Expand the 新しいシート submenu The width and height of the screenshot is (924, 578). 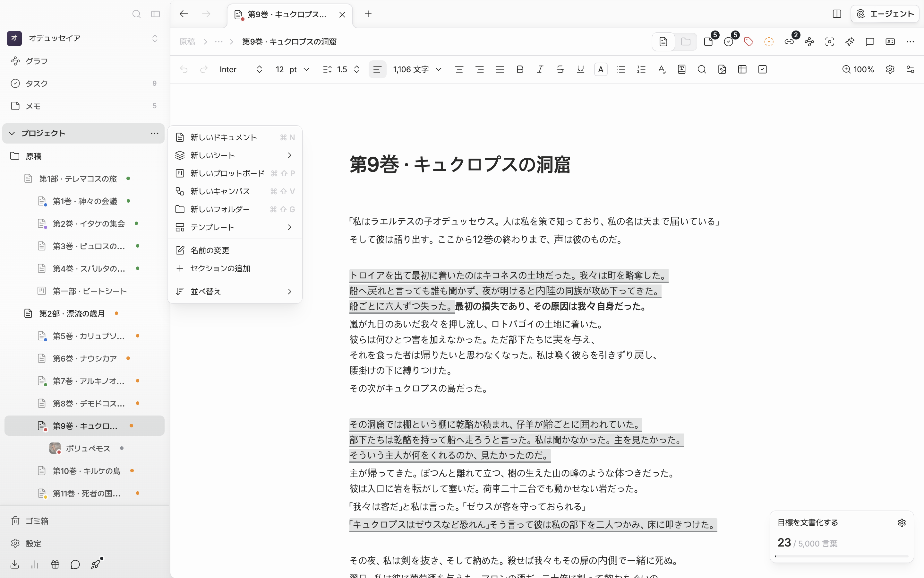pos(235,155)
